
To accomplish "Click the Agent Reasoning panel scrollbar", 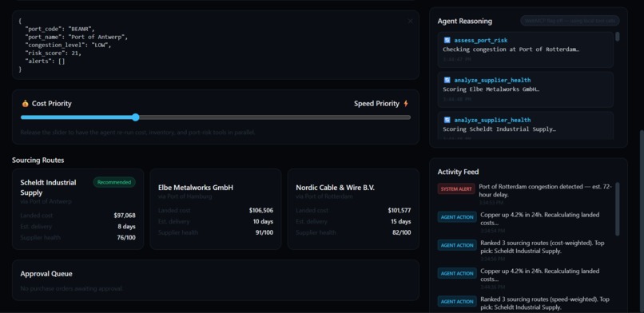I will 618,37.
